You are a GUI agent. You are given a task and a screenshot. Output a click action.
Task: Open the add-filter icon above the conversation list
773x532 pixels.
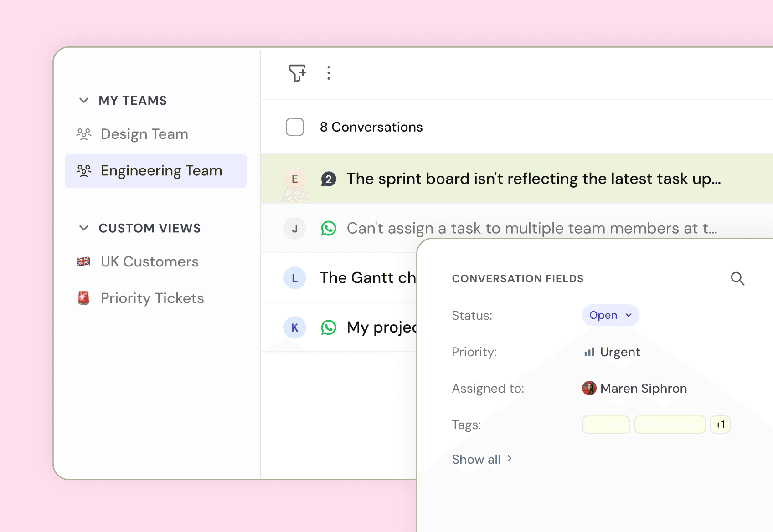(297, 73)
